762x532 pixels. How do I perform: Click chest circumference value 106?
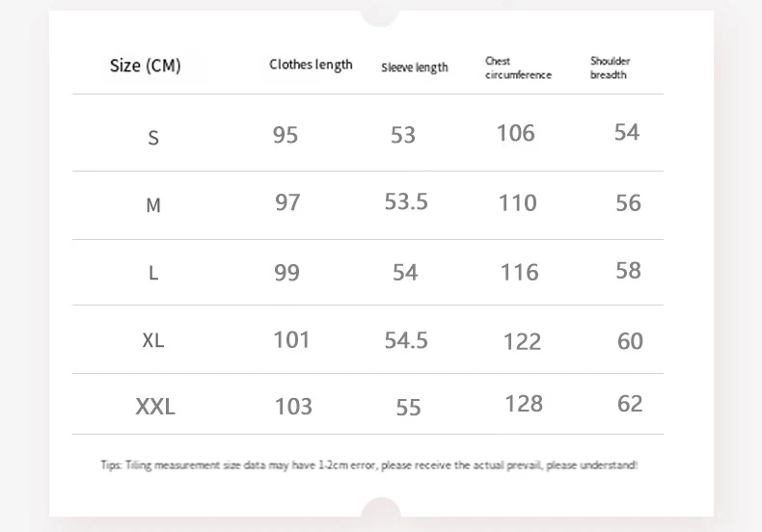point(515,133)
